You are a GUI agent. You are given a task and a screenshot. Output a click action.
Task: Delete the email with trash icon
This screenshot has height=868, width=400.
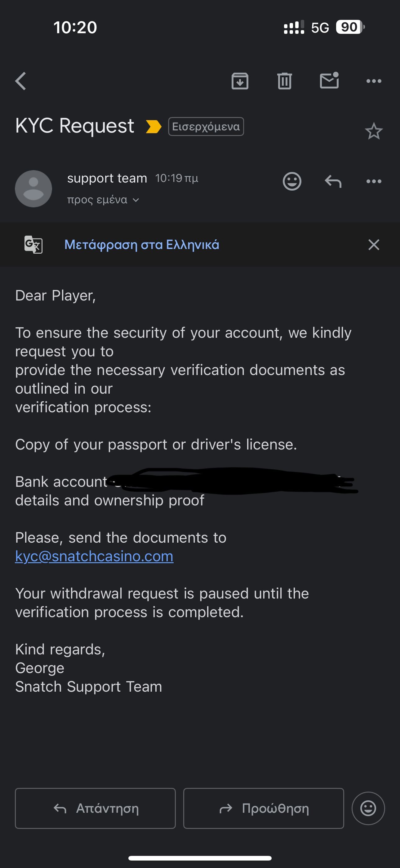[x=285, y=81]
